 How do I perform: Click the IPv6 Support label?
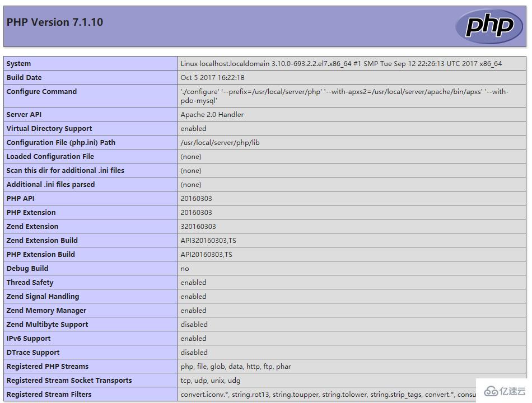coord(29,338)
